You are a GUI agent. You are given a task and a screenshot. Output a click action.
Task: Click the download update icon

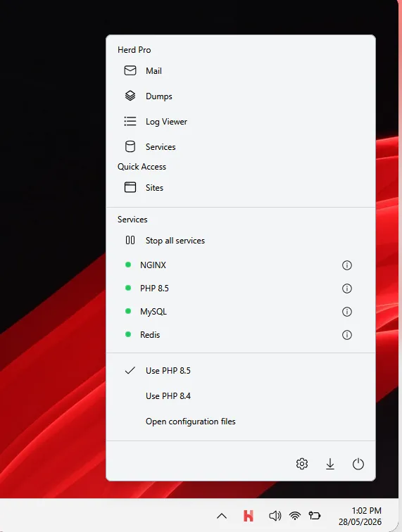[330, 464]
